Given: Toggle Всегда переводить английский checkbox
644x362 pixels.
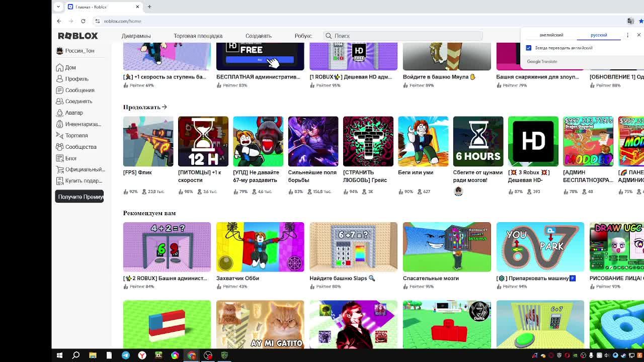Looking at the screenshot, I should click(x=529, y=48).
